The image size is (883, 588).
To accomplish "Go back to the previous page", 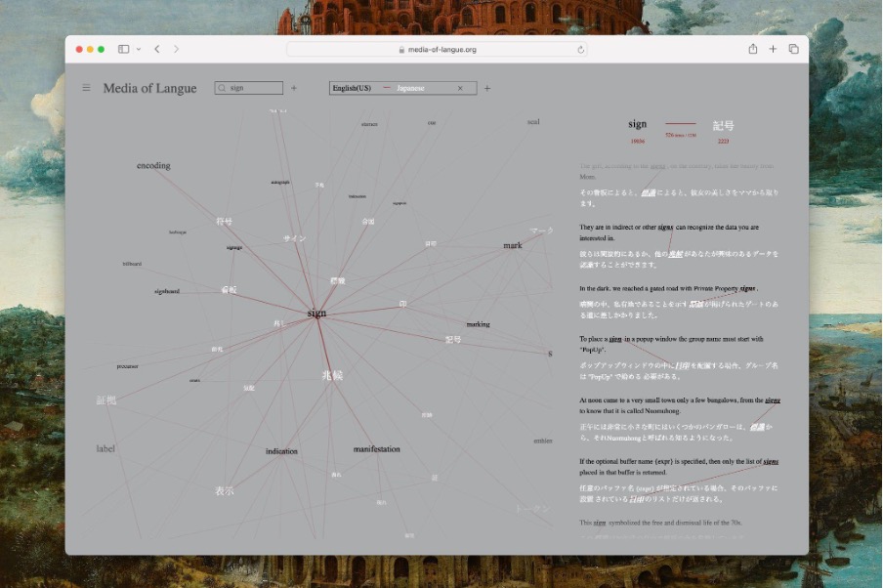I will (157, 49).
